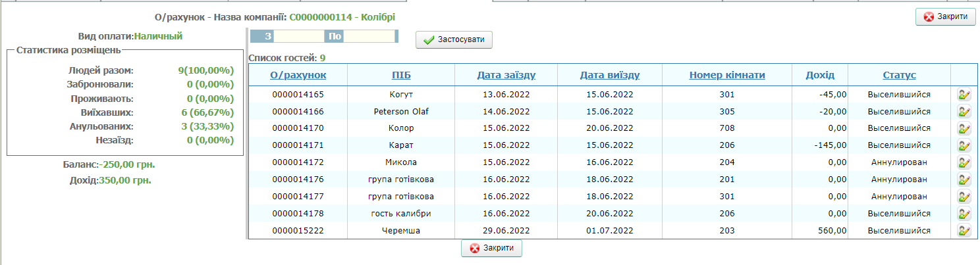This screenshot has width=980, height=265.
Task: Open edit icon for Peterson Olaf row
Action: [x=964, y=112]
